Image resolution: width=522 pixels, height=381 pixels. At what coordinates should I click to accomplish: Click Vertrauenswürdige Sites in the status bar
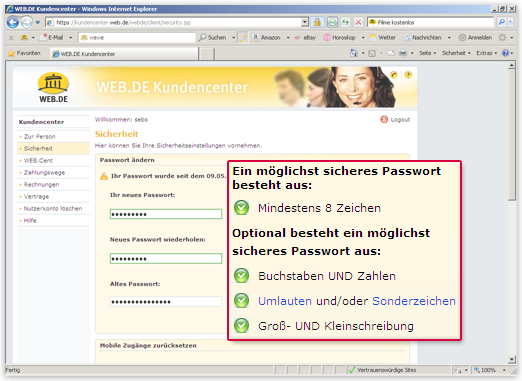(x=383, y=370)
